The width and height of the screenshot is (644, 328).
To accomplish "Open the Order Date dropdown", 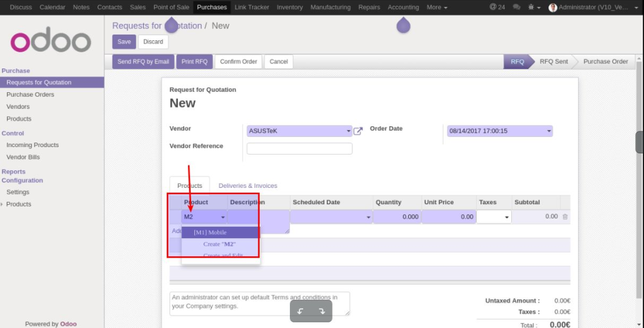I will click(x=549, y=131).
